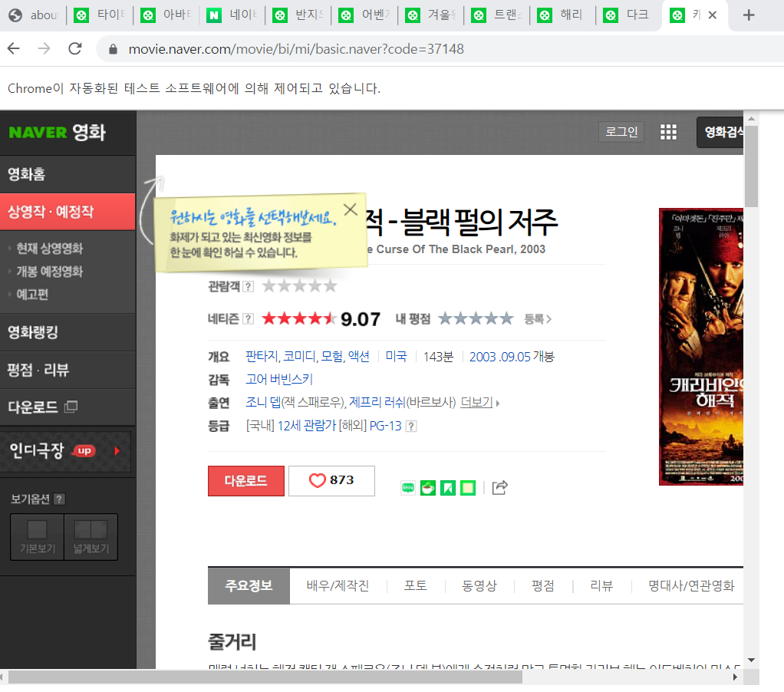Click the 로그인 button
This screenshot has width=784, height=692.
pos(621,132)
